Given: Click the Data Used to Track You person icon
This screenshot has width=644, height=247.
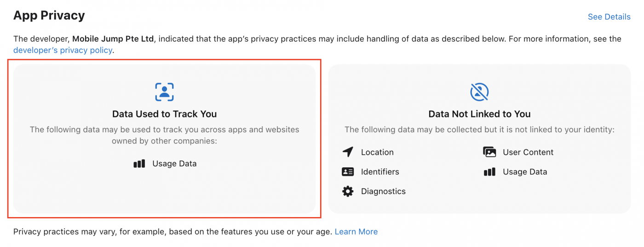Looking at the screenshot, I should [x=164, y=92].
